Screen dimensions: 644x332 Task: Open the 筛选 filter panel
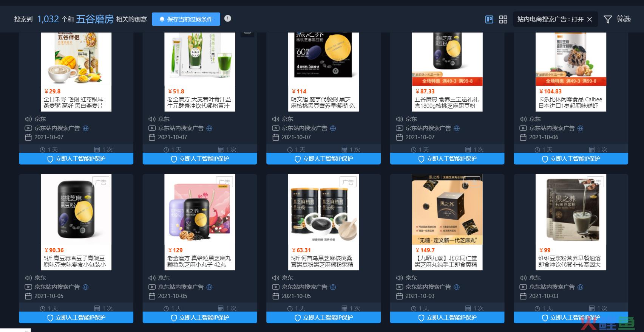618,19
